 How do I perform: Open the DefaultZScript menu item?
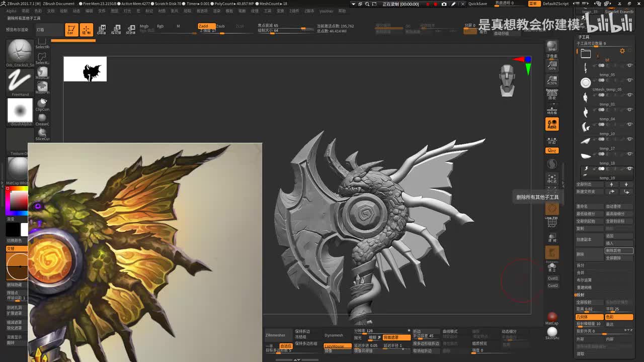tap(555, 4)
